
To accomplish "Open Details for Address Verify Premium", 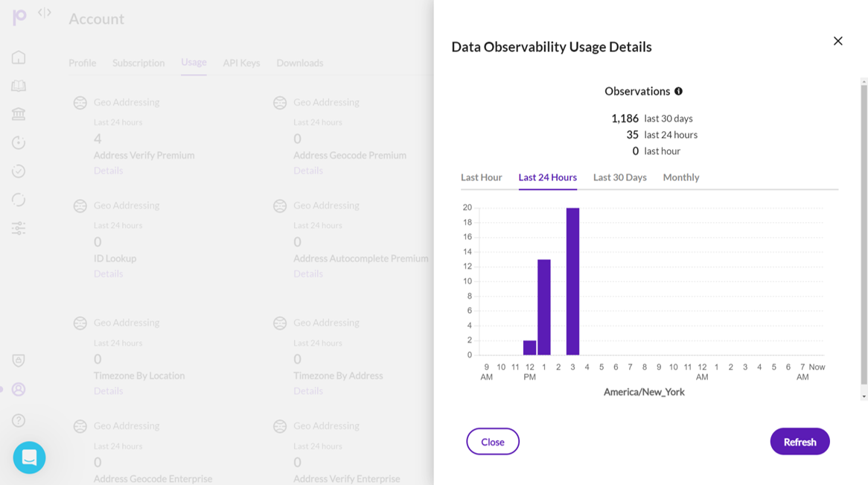I will click(x=108, y=171).
